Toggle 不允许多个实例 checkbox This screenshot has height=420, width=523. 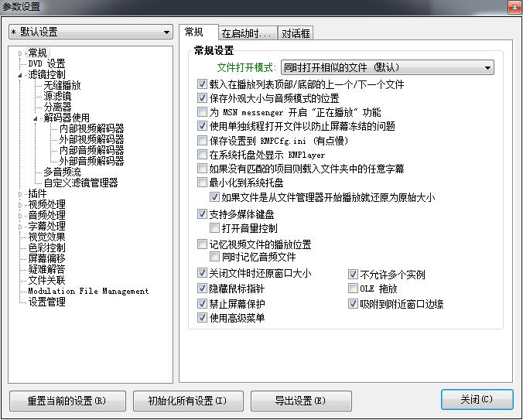[x=353, y=275]
